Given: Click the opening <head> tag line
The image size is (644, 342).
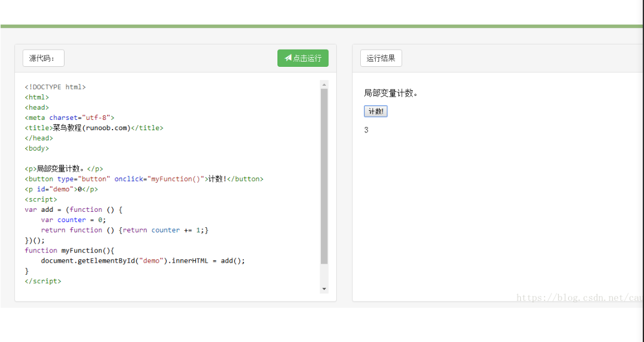Looking at the screenshot, I should point(37,107).
